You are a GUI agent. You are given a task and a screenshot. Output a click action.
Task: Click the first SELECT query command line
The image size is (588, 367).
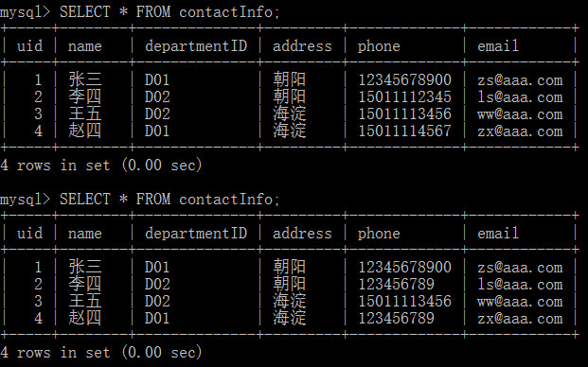140,12
